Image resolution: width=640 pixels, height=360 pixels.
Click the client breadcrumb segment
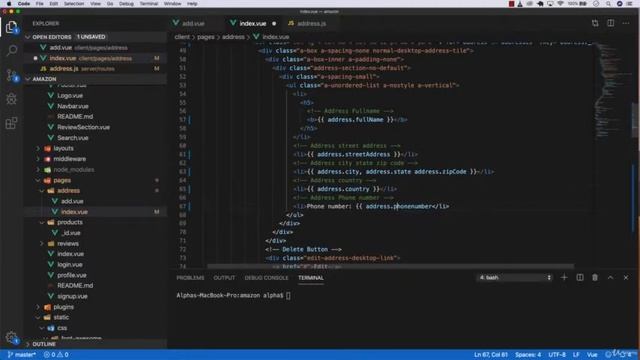click(x=182, y=37)
